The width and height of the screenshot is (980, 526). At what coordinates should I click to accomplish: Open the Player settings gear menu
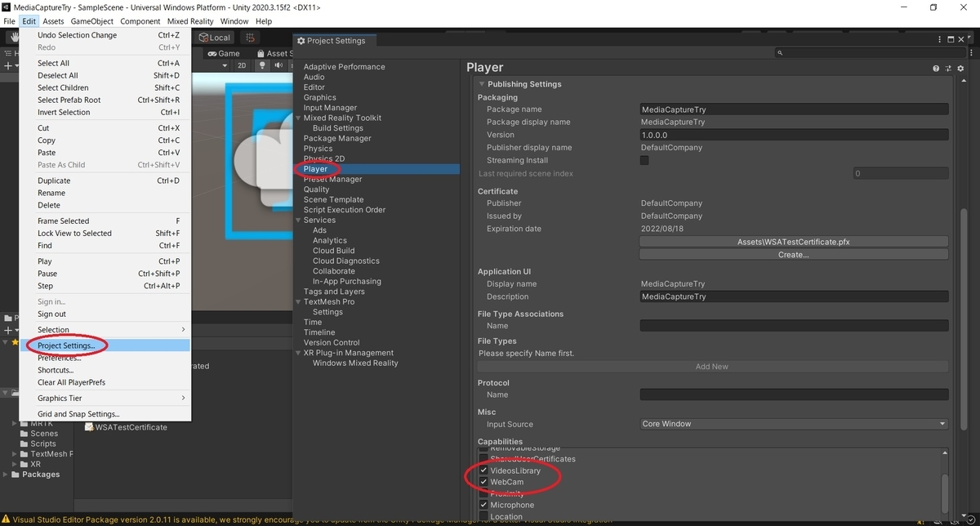pos(960,69)
